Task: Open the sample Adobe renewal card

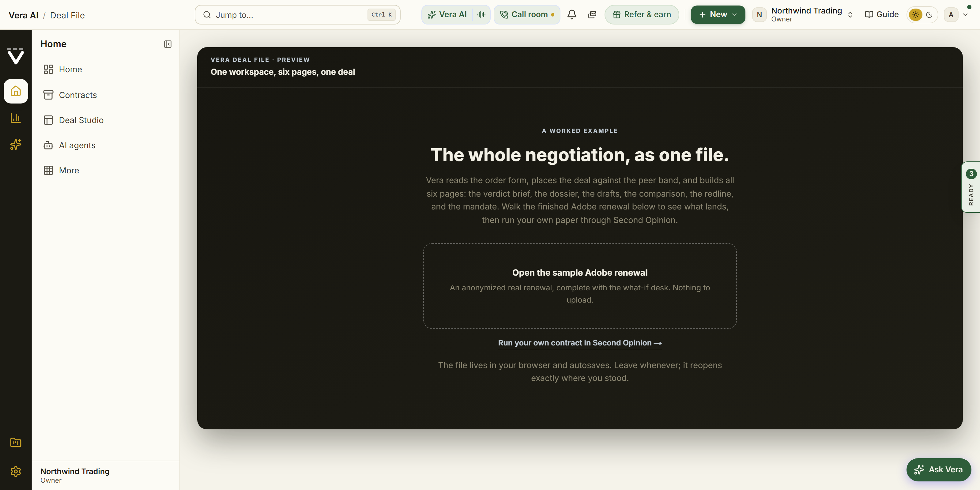Action: pos(580,286)
